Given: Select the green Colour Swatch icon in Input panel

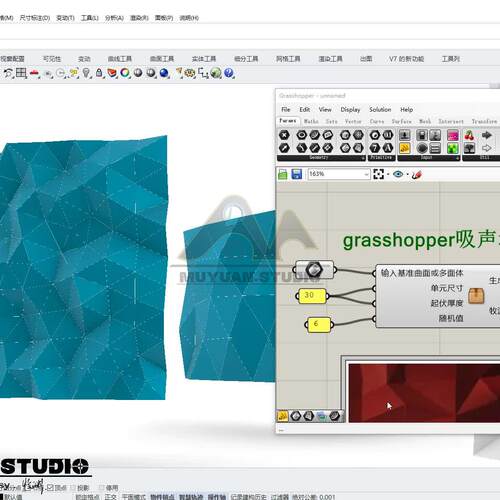Looking at the screenshot, I should [453, 148].
